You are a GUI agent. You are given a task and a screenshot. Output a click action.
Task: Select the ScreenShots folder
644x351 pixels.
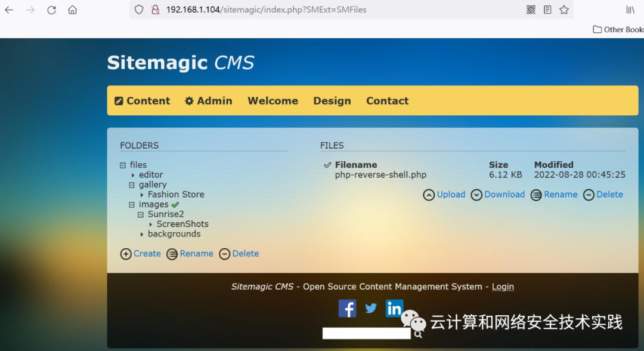tap(182, 224)
